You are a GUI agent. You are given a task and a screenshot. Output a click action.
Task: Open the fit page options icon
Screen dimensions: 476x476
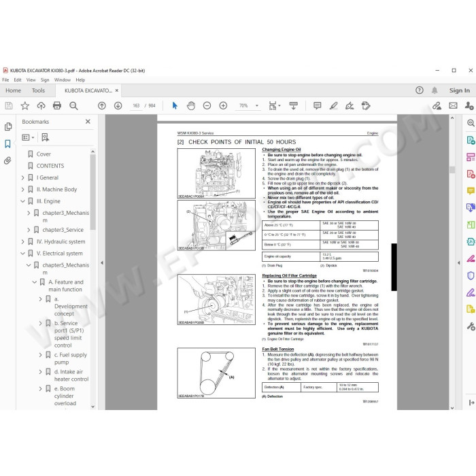(x=275, y=105)
